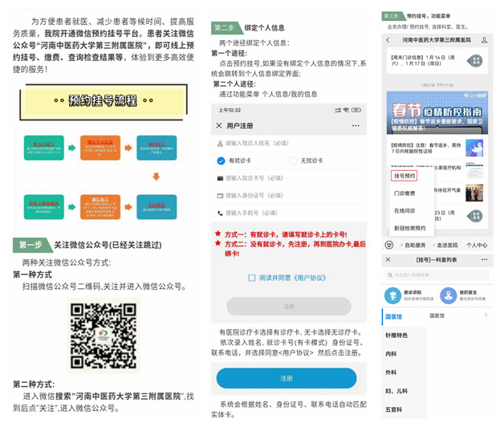Click the blue 注册 button
504x427 pixels.
[x=287, y=378]
